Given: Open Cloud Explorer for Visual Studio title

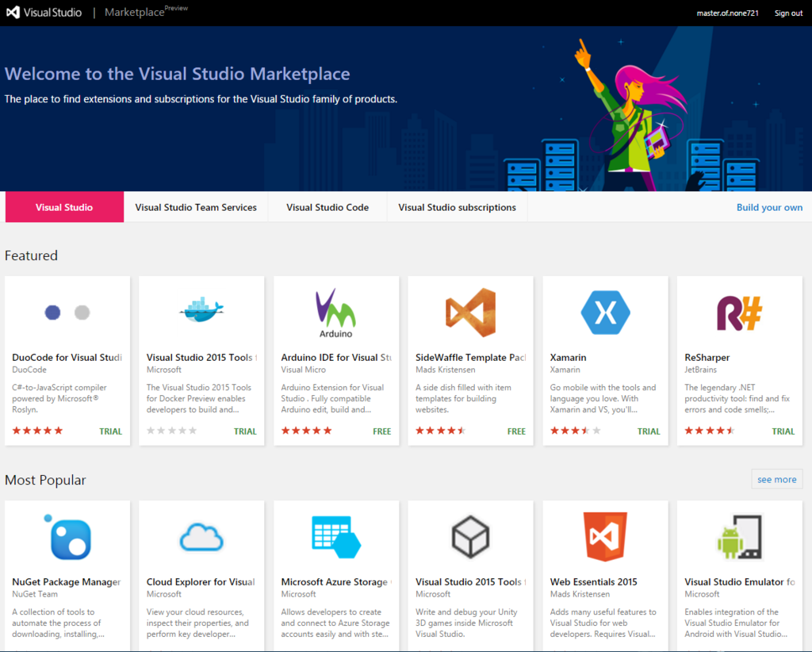Looking at the screenshot, I should click(201, 582).
